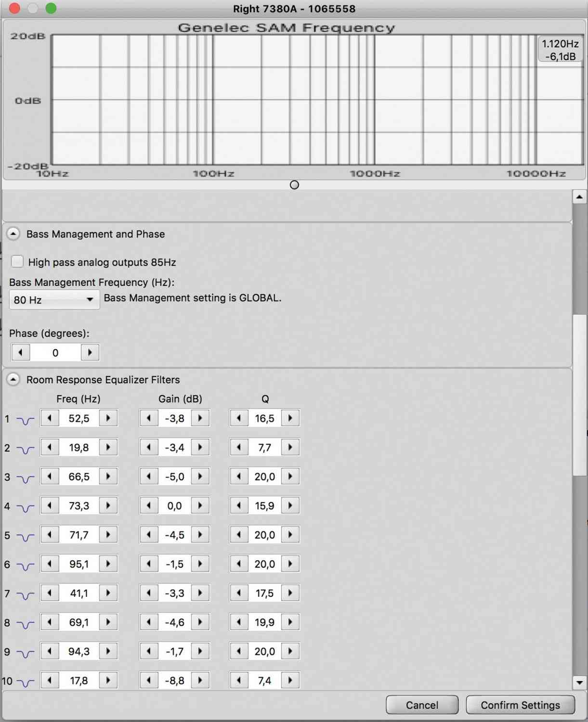
Task: Decrease filter 5 gain -4,5
Action: pos(149,534)
